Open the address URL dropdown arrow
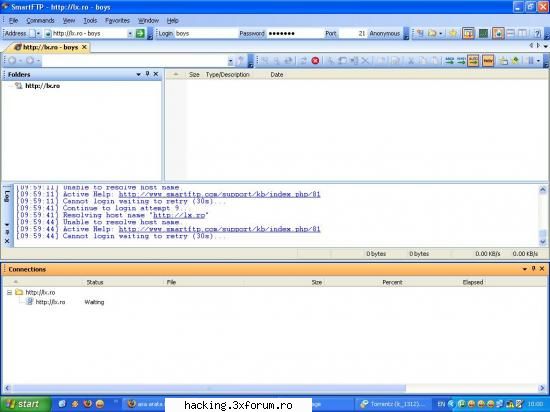 pyautogui.click(x=130, y=33)
